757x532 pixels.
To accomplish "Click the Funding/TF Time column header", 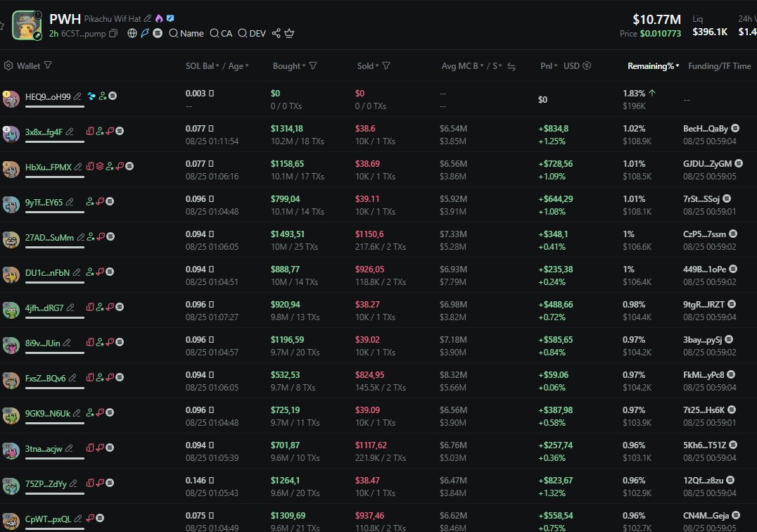I will point(719,65).
